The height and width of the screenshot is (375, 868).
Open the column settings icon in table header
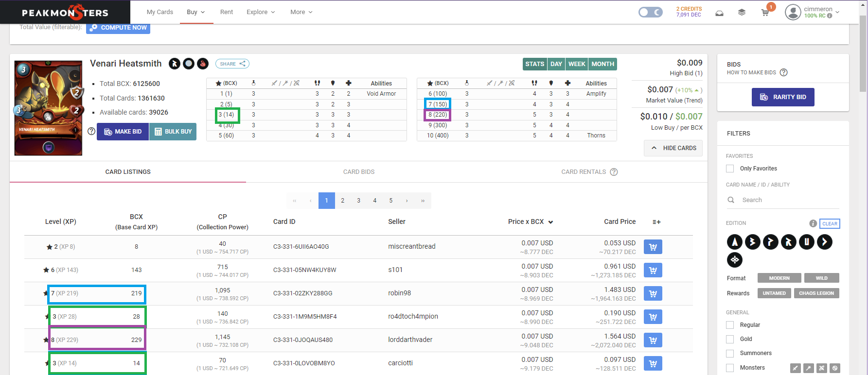pyautogui.click(x=656, y=222)
